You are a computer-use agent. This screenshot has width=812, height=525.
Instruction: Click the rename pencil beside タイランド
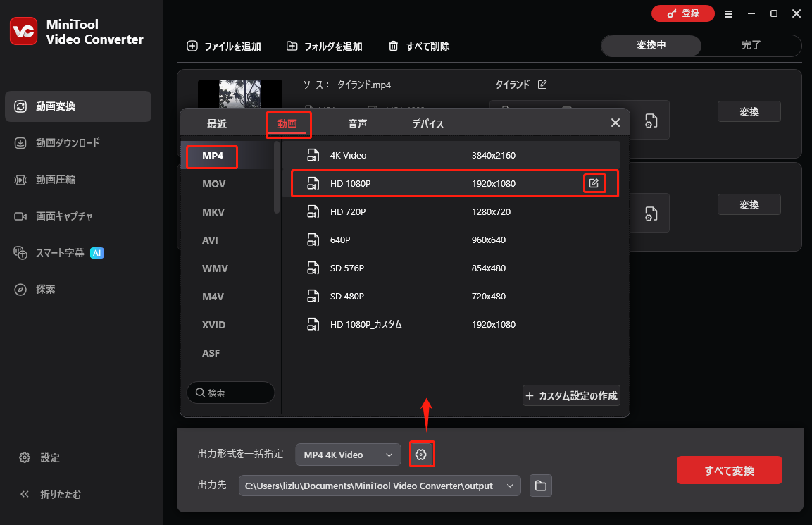point(542,84)
